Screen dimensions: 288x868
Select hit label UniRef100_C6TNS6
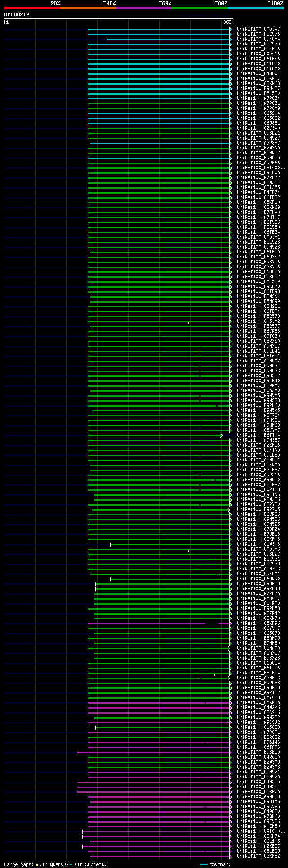click(258, 59)
